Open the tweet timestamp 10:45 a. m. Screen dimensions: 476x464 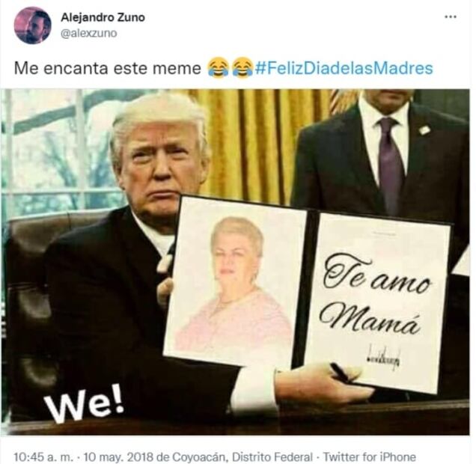43,457
